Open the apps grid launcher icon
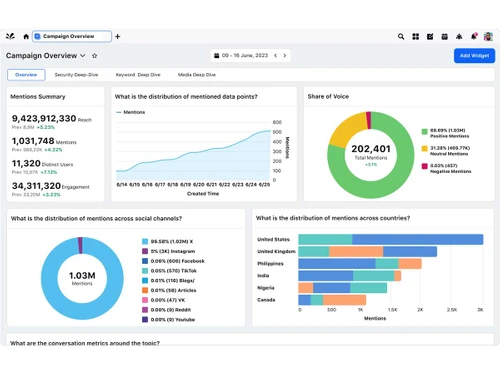Image resolution: width=500 pixels, height=375 pixels. pos(416,36)
